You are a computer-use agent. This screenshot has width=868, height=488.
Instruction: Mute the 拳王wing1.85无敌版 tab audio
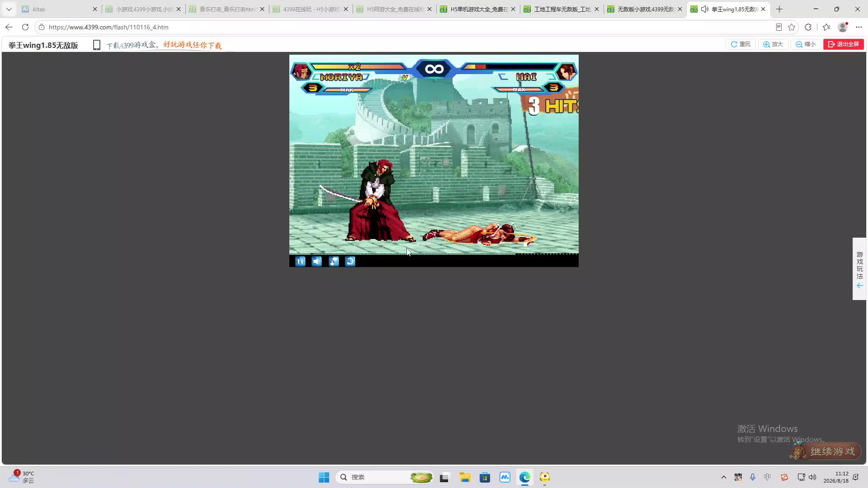(704, 9)
